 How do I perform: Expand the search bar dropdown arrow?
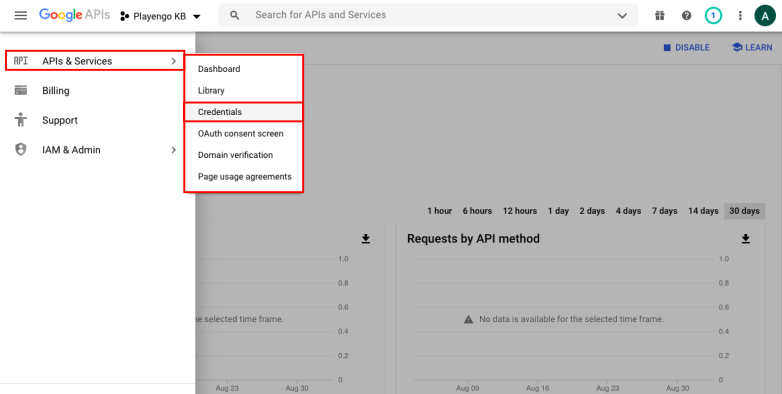click(622, 15)
